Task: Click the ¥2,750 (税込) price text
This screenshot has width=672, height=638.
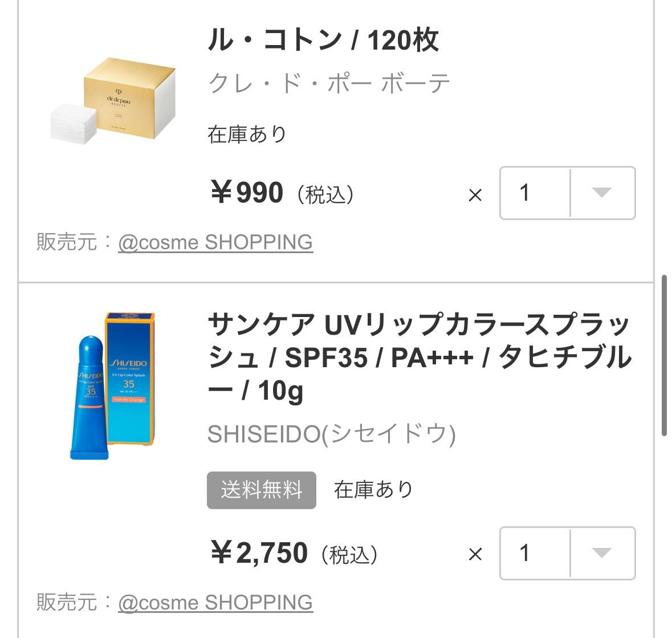Action: (295, 553)
